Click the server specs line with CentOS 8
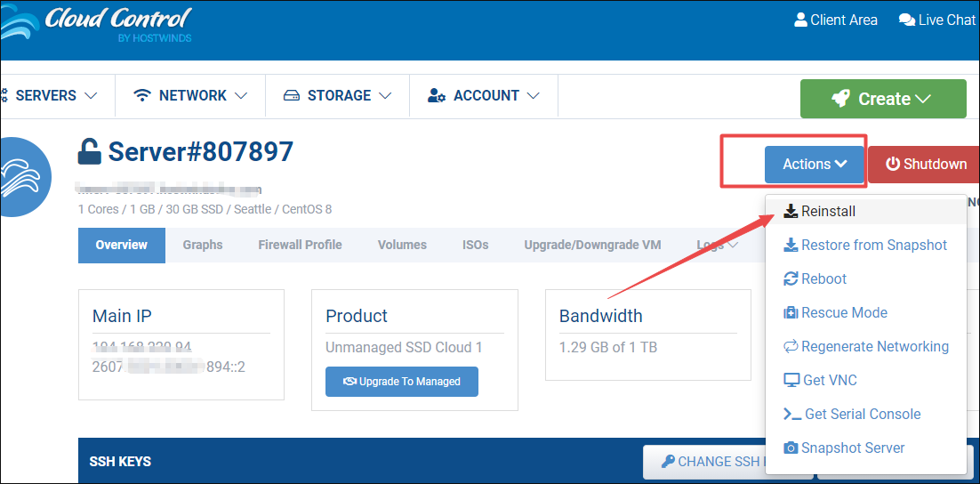This screenshot has width=980, height=484. (205, 209)
